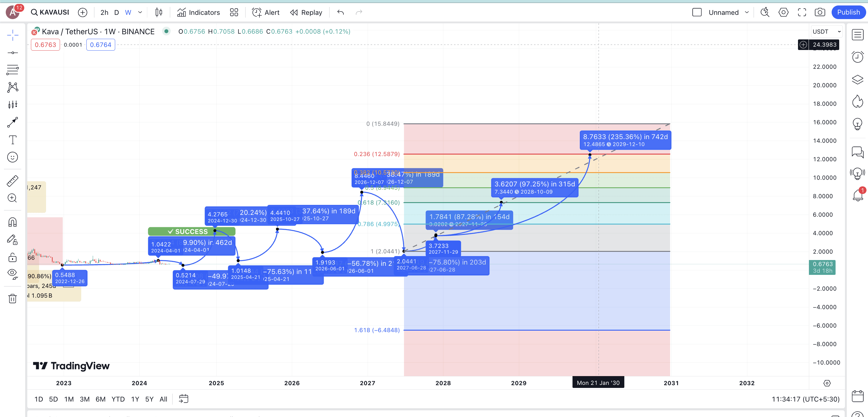This screenshot has width=868, height=417.
Task: Open the USDT currency dropdown
Action: 826,32
